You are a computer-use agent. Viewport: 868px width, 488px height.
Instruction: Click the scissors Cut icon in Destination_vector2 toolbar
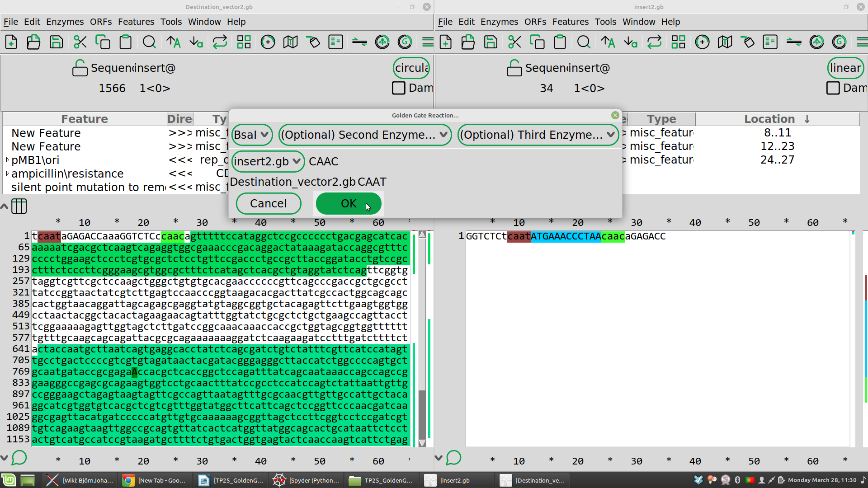coord(80,42)
